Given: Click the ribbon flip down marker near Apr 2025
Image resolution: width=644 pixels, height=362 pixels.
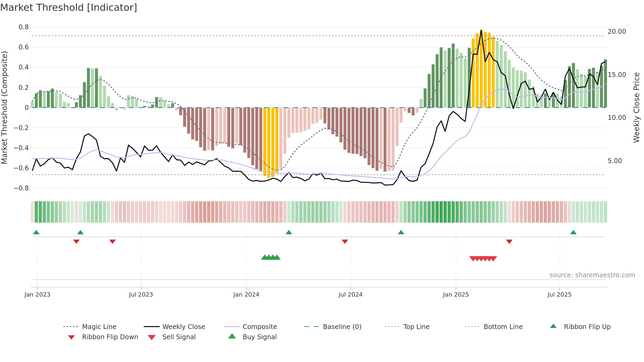Looking at the screenshot, I should point(509,242).
